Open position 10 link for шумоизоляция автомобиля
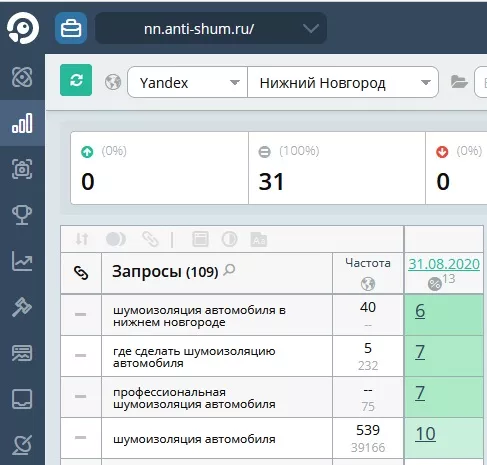 click(x=425, y=434)
